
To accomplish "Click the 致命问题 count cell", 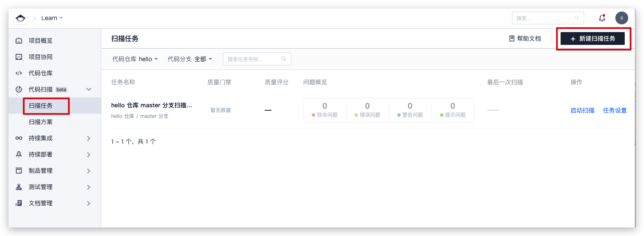I will pos(325,110).
